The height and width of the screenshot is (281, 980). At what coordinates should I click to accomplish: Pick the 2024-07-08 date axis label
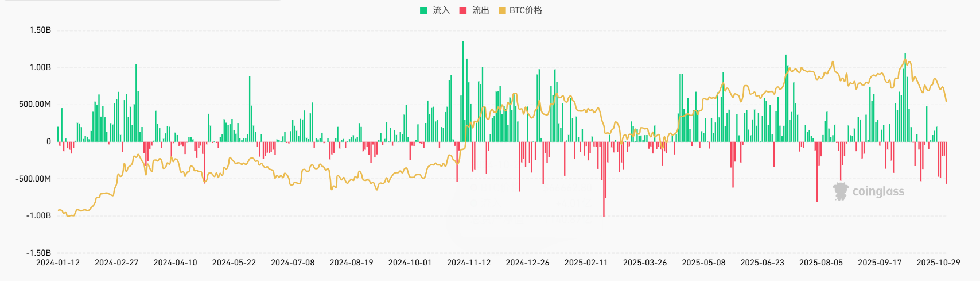click(293, 263)
